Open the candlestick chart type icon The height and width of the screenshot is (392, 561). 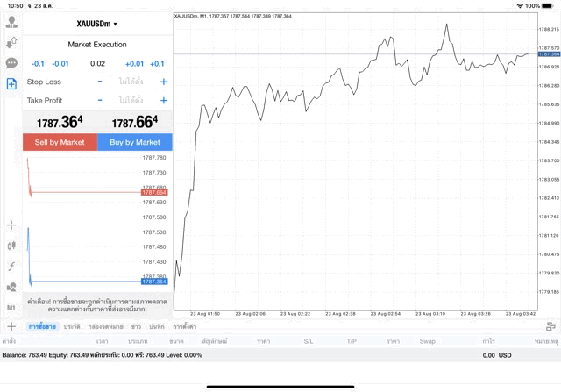coord(12,246)
